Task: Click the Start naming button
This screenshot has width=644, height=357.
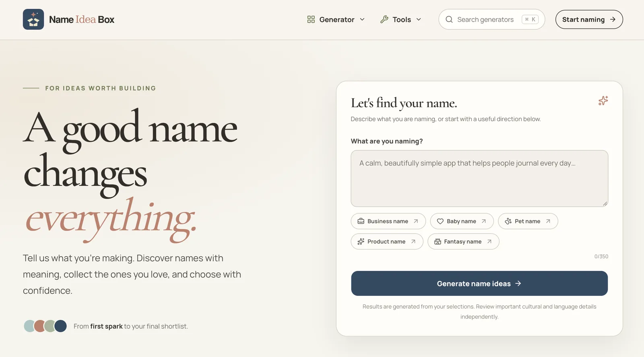Action: [589, 19]
